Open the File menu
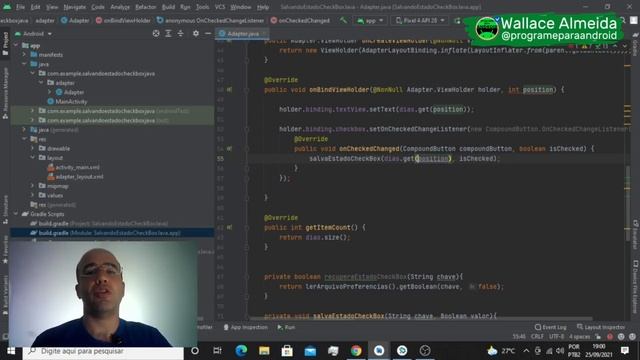 point(20,7)
